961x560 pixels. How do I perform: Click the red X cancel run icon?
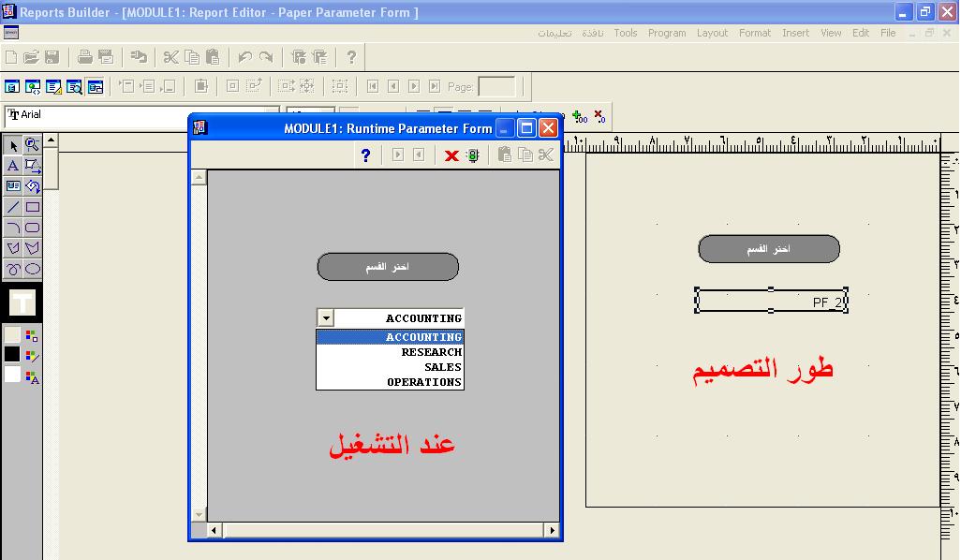(x=451, y=155)
